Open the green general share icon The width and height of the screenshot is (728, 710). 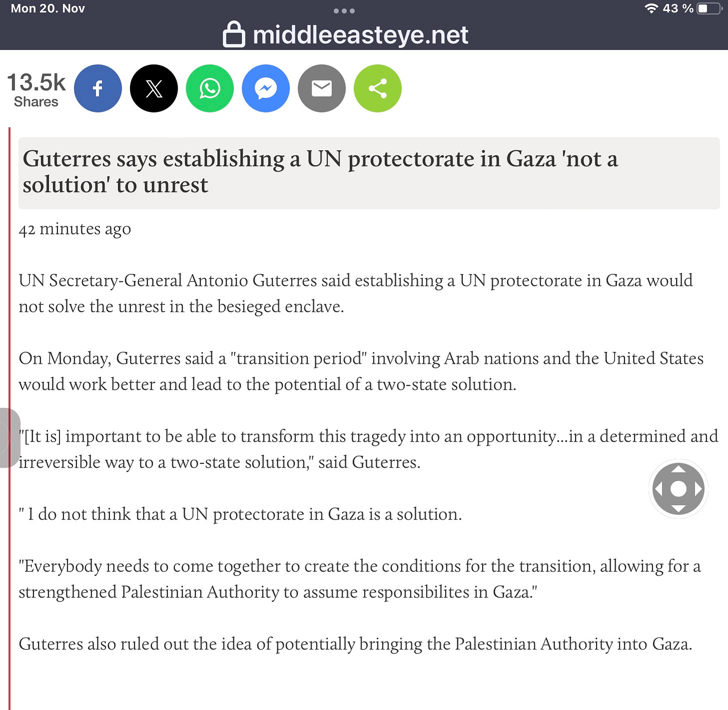(378, 88)
